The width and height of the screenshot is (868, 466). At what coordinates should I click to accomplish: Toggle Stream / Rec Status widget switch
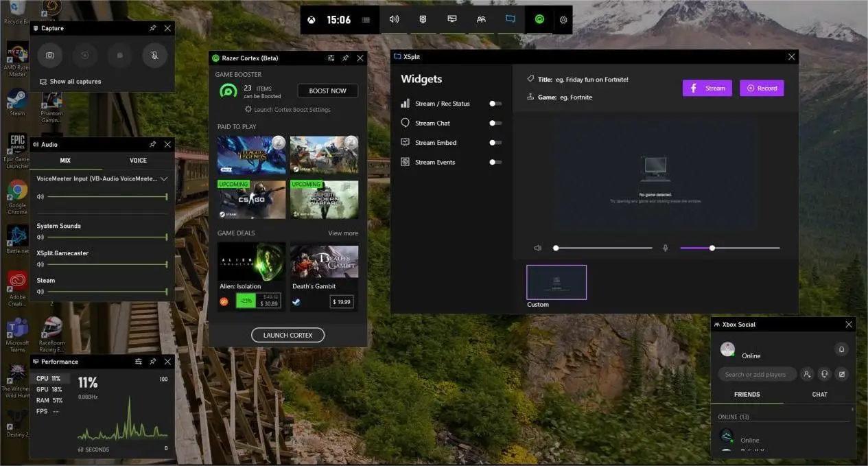pos(495,104)
